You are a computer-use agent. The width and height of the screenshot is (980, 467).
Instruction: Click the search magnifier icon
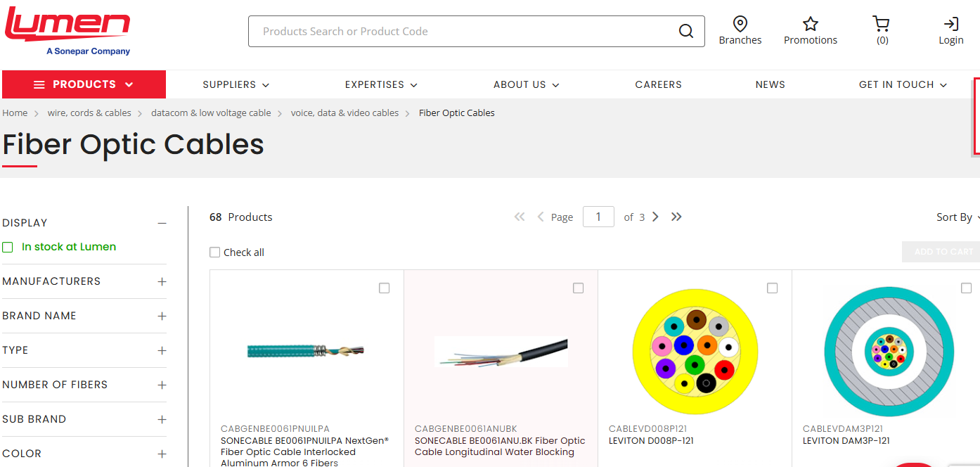pos(686,31)
